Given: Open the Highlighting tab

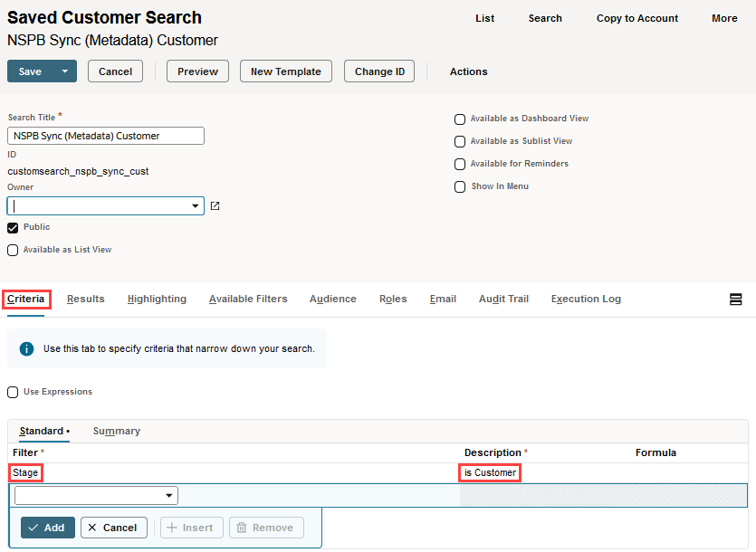Looking at the screenshot, I should tap(157, 299).
